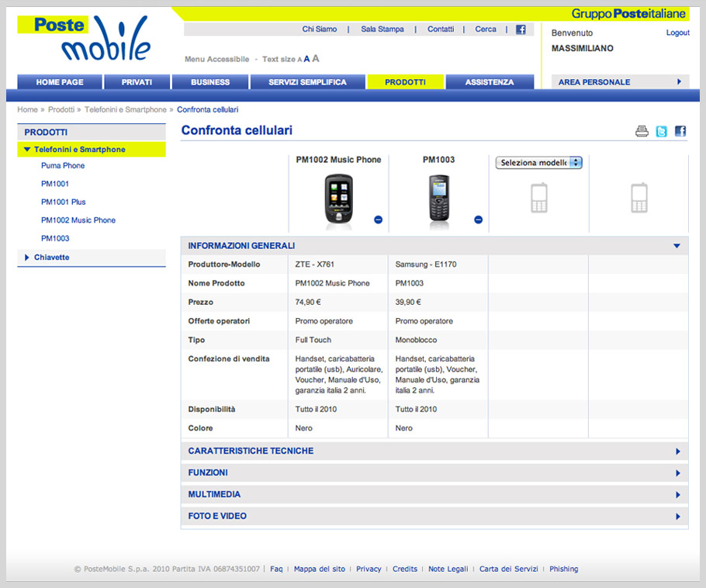Open the PM1002 Music Phone image
Image resolution: width=706 pixels, height=588 pixels.
click(338, 199)
